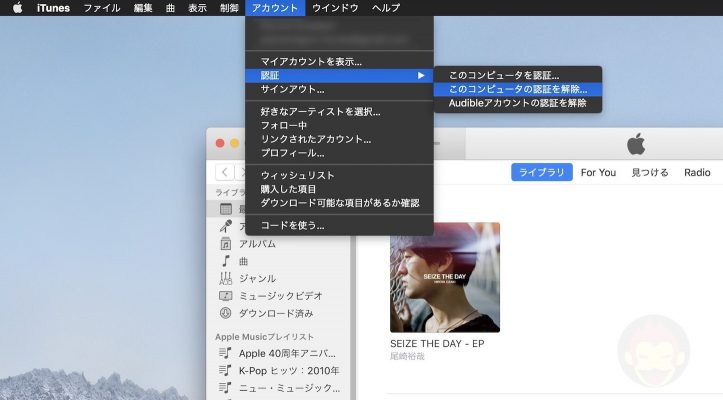Click the recently added grid icon in sidebar
The height and width of the screenshot is (400, 723).
226,209
